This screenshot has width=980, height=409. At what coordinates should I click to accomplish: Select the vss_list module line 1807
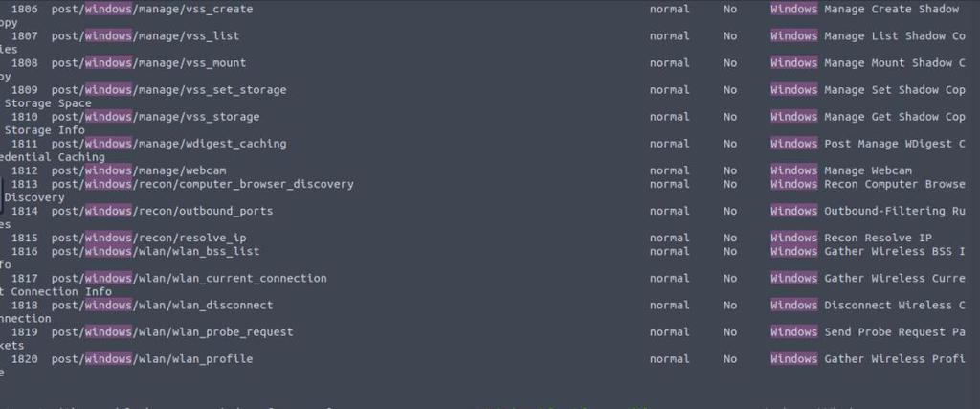pyautogui.click(x=145, y=36)
